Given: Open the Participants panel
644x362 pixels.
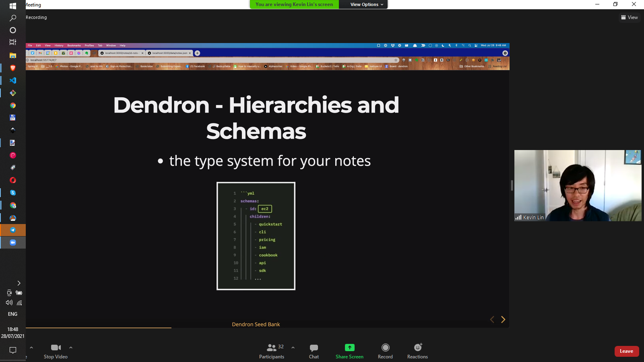Looking at the screenshot, I should pyautogui.click(x=272, y=351).
